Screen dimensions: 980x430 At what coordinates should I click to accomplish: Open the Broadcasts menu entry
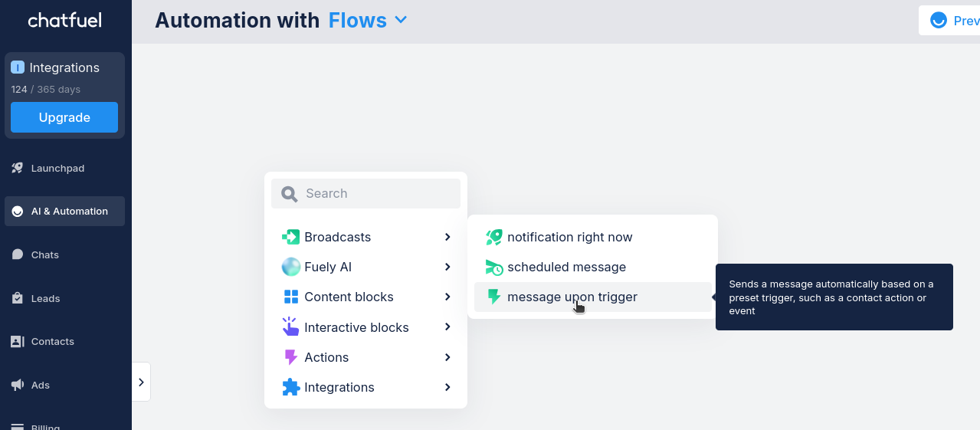tap(337, 237)
